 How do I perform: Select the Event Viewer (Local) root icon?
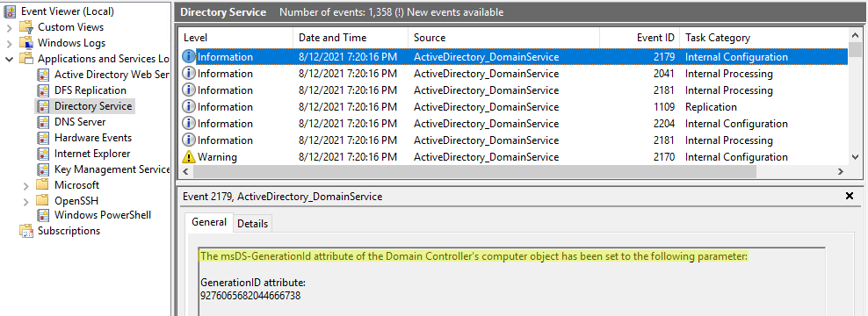click(x=10, y=11)
